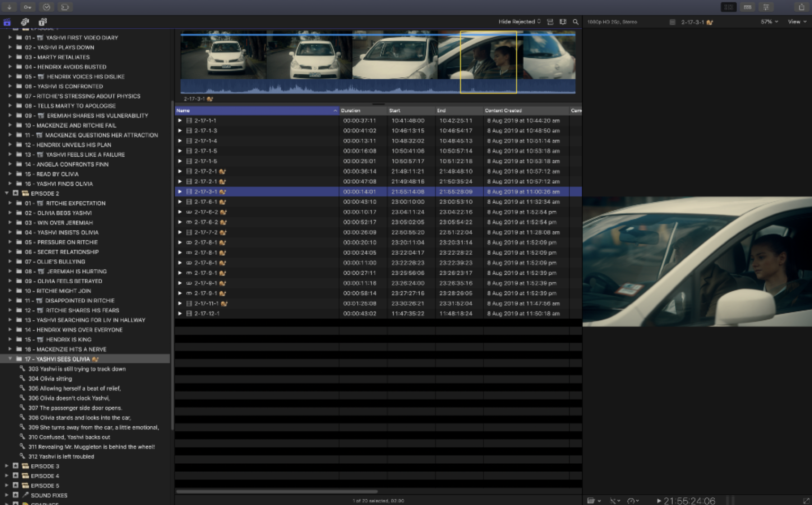812x505 pixels.
Task: Toggle the Timeline panel visibility button
Action: pyautogui.click(x=747, y=7)
